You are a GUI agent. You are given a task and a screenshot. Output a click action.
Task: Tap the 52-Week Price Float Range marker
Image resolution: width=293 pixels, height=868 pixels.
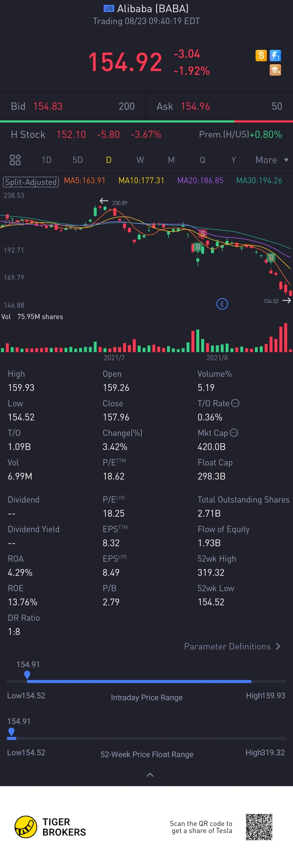[11, 732]
